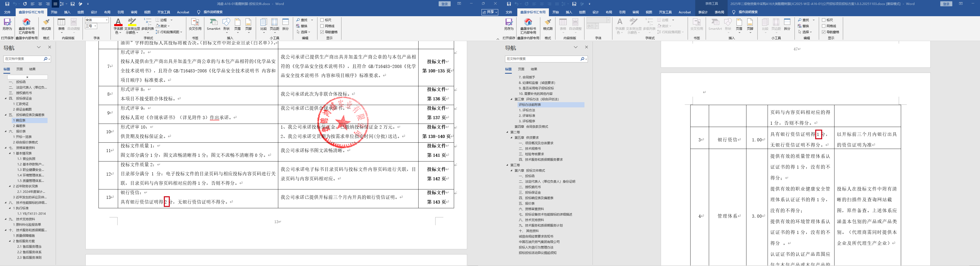Insert SmartArt in the 鸿盛 window
The height and width of the screenshot is (266, 980).
(x=213, y=24)
